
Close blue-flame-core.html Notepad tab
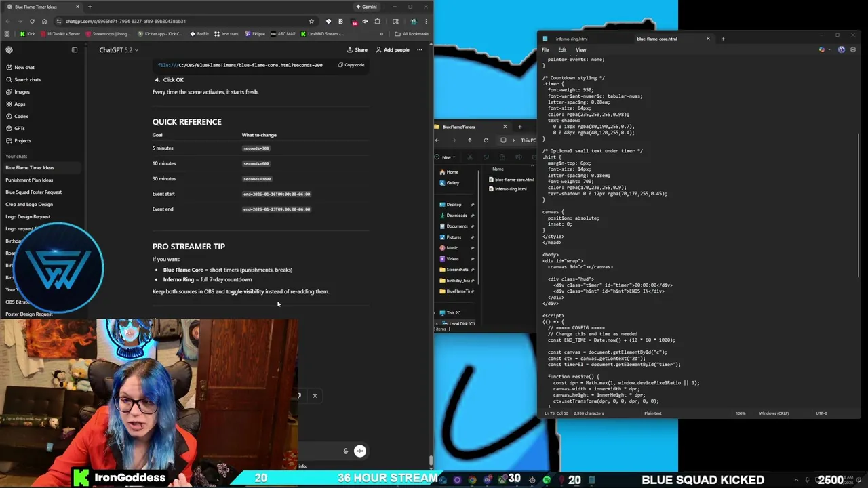pyautogui.click(x=708, y=39)
